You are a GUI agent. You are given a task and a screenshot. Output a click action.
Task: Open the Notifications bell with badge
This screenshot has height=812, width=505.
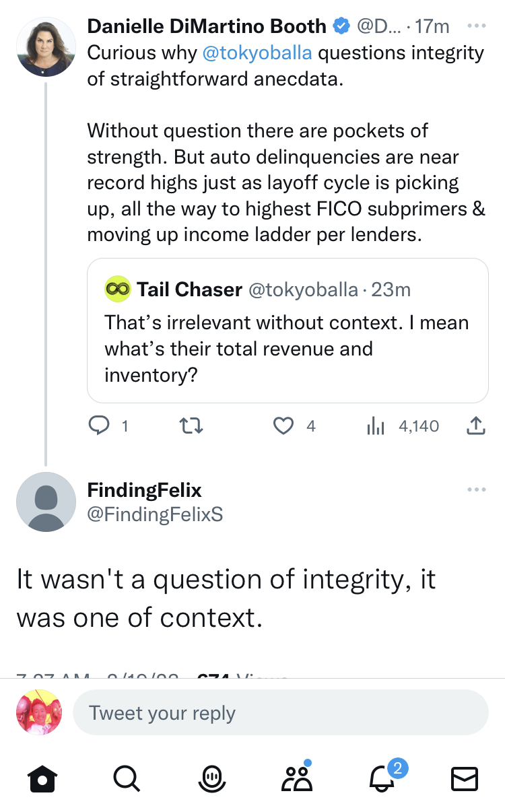[381, 779]
